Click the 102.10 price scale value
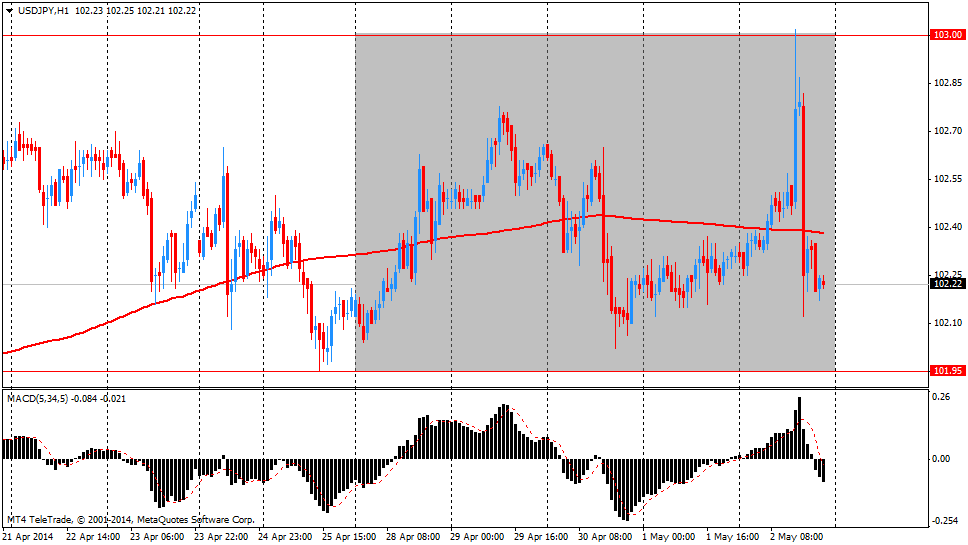Image resolution: width=968 pixels, height=545 pixels. [x=946, y=323]
